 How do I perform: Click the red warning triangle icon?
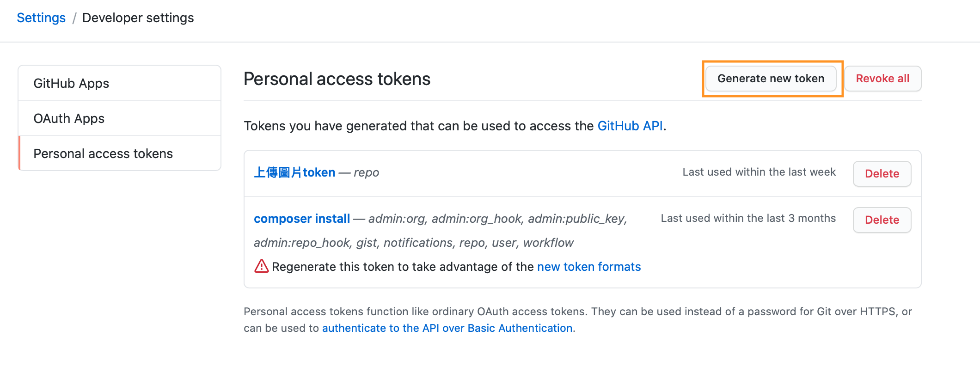(x=262, y=266)
